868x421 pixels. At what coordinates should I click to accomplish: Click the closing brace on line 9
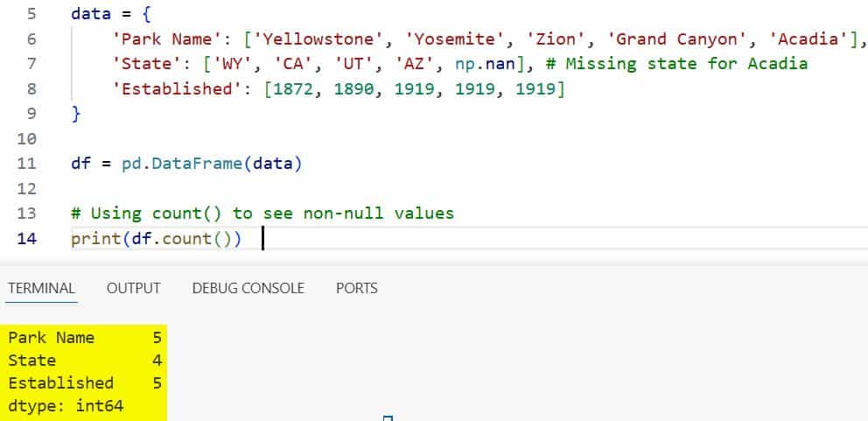(x=76, y=114)
